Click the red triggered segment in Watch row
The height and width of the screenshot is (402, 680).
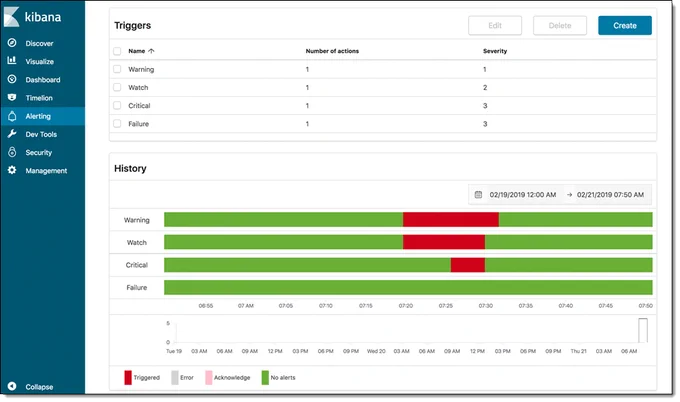point(444,242)
